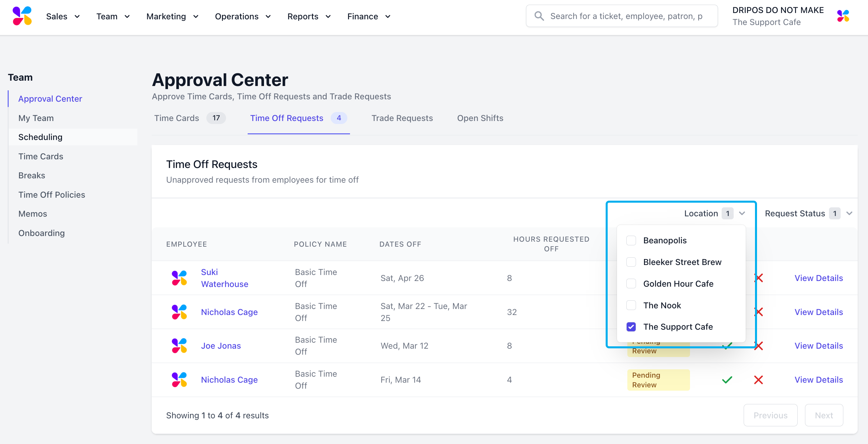Click Joe Jonas's avatar icon
The height and width of the screenshot is (444, 868).
coord(179,346)
